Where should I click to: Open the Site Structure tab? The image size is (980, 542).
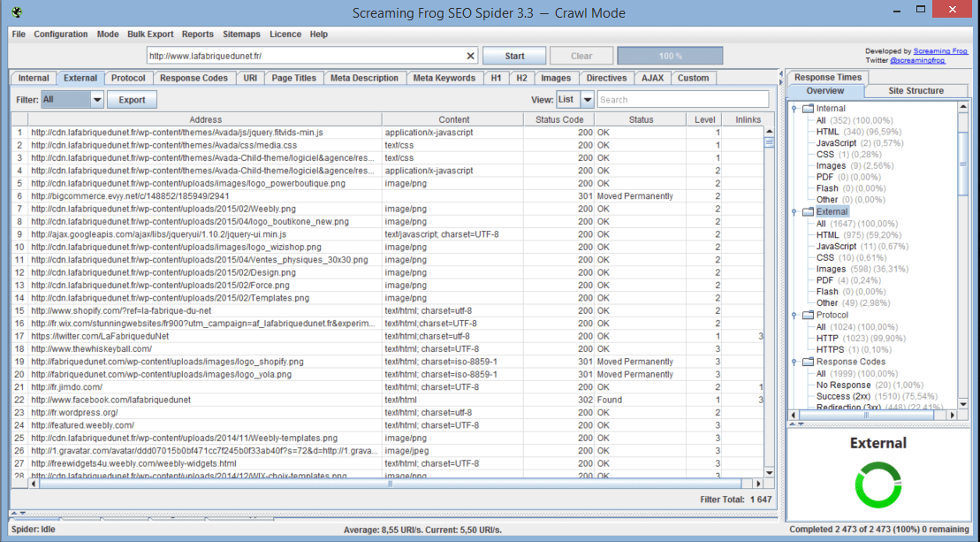[x=915, y=91]
